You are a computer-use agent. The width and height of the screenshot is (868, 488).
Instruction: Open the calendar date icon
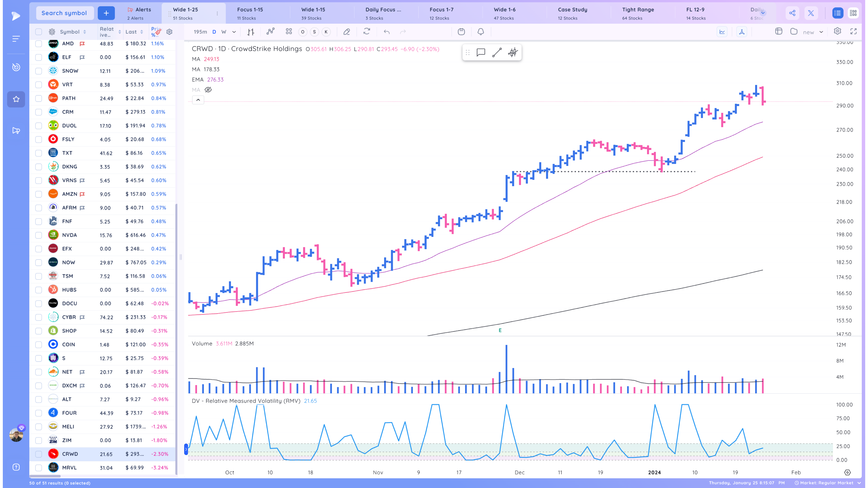461,32
